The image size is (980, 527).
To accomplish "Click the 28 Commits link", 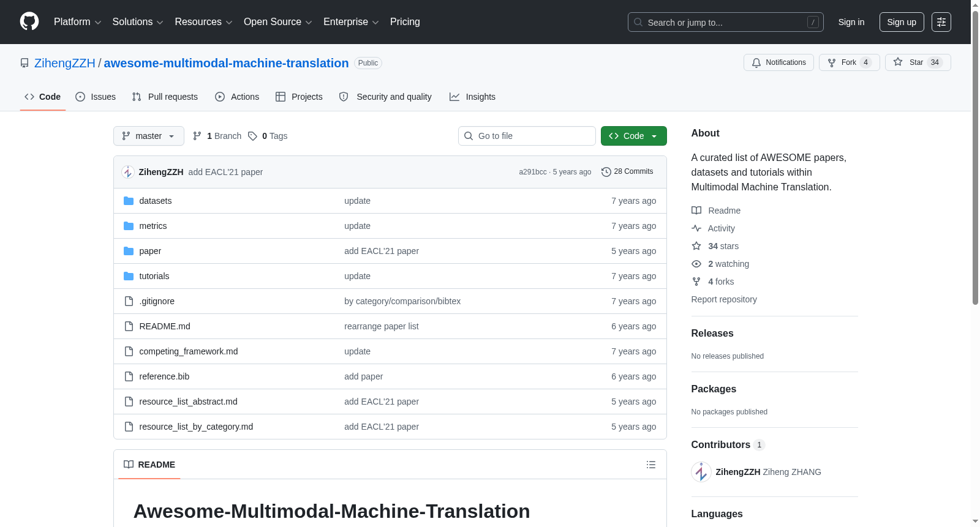I will [627, 172].
